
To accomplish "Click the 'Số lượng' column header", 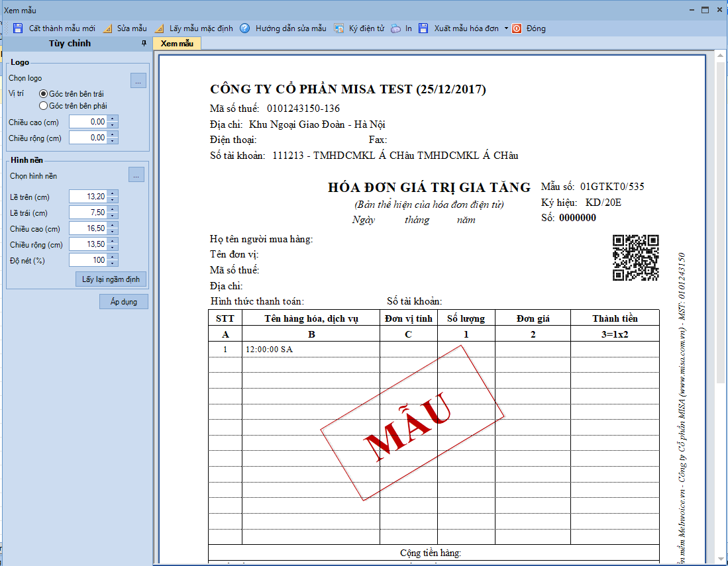I will [466, 318].
